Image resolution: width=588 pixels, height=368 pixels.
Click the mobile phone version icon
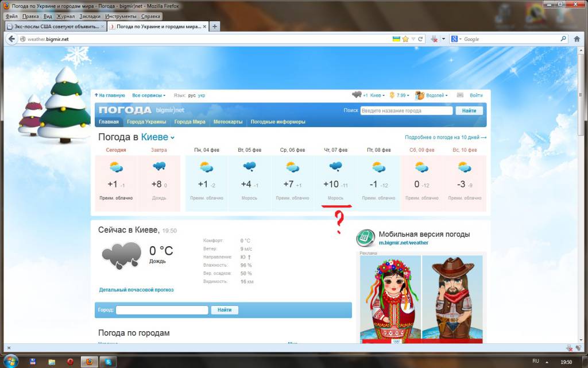[365, 237]
